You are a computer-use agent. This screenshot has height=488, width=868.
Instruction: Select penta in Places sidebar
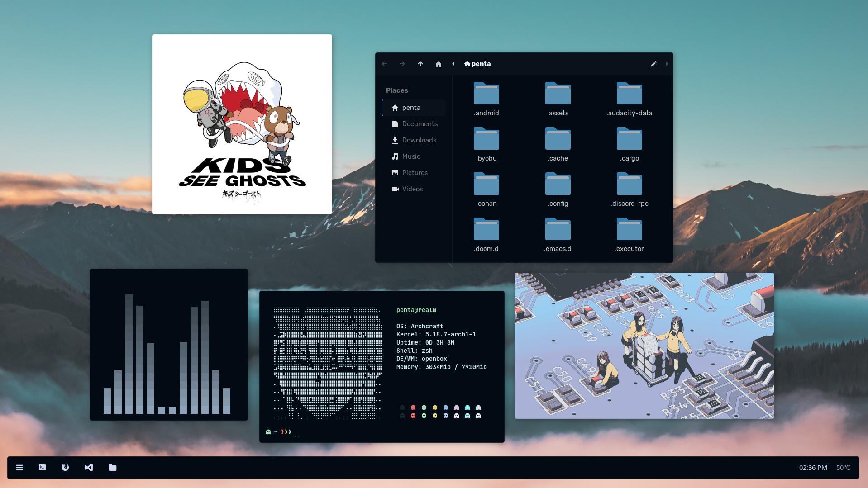414,108
